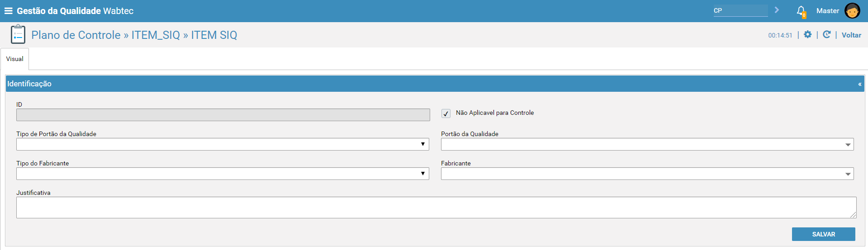Click the CP search field

pos(740,10)
